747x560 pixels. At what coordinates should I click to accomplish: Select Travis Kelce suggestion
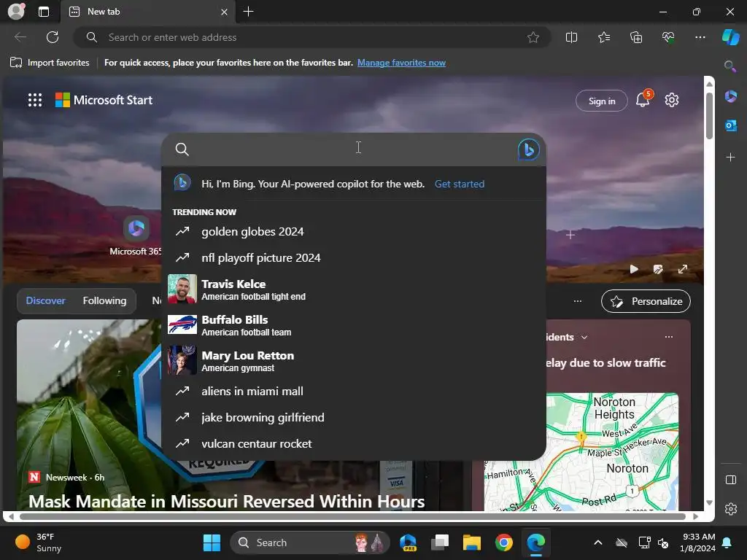coord(354,289)
